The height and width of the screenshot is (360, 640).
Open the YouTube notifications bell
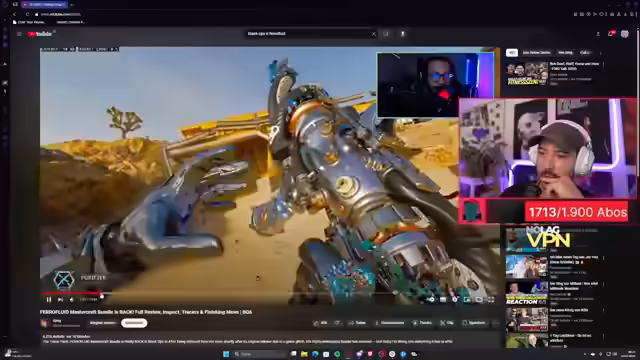611,34
